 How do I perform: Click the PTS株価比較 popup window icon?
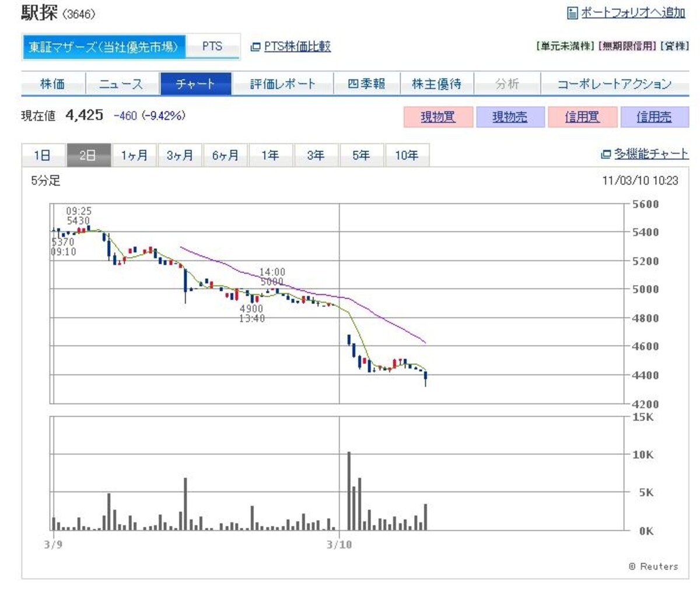tap(255, 47)
